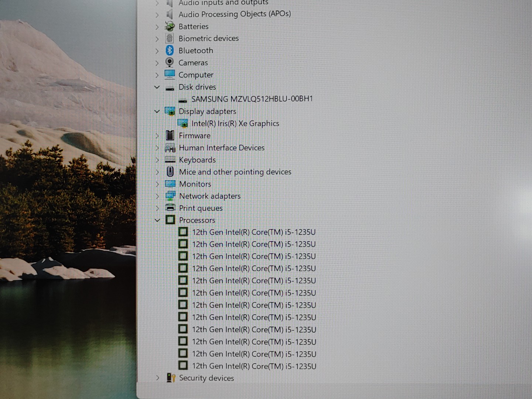Screen dimensions: 532x399
Task: Click the Cameras webcam icon
Action: (170, 62)
